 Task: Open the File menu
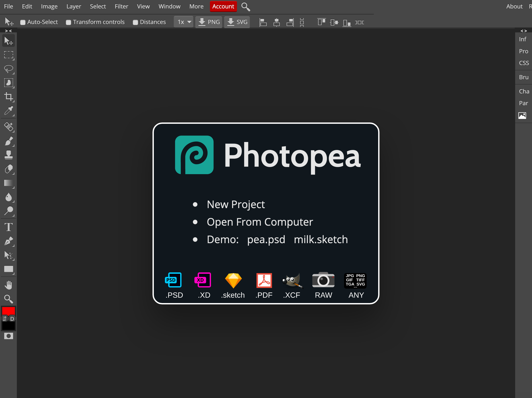coord(8,6)
